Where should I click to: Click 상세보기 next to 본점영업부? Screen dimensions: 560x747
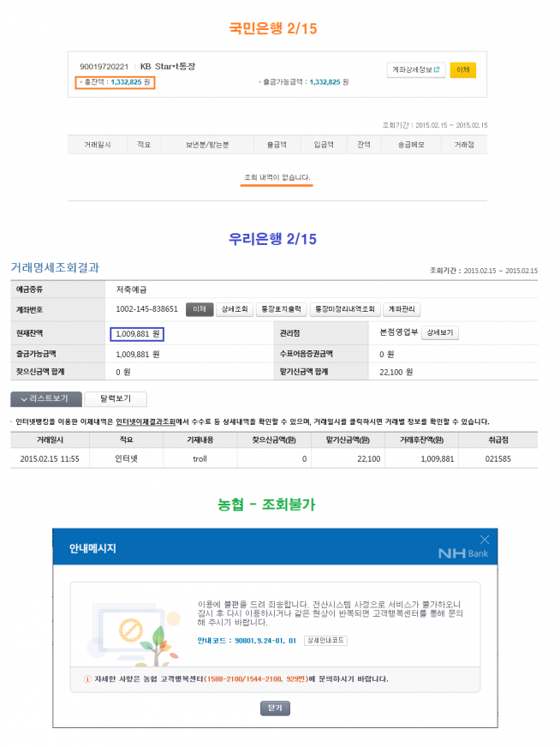tap(440, 332)
